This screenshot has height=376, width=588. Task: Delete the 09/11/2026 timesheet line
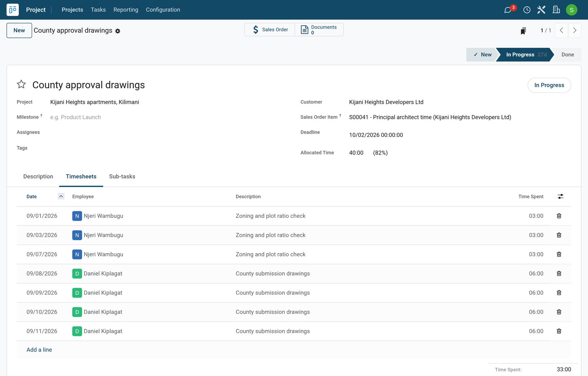559,331
